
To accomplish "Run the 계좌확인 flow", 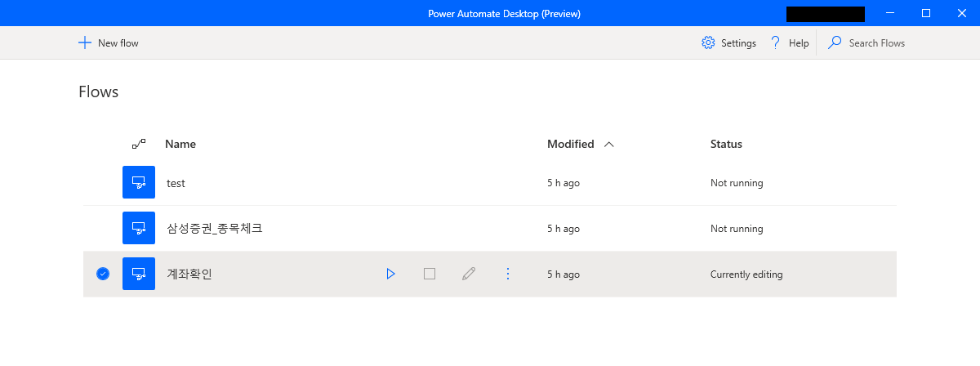I will point(390,274).
